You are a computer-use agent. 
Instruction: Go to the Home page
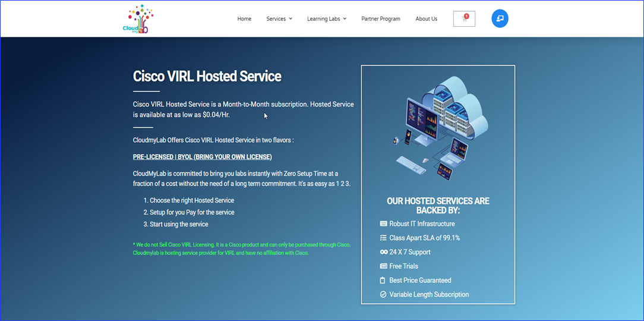pyautogui.click(x=244, y=19)
